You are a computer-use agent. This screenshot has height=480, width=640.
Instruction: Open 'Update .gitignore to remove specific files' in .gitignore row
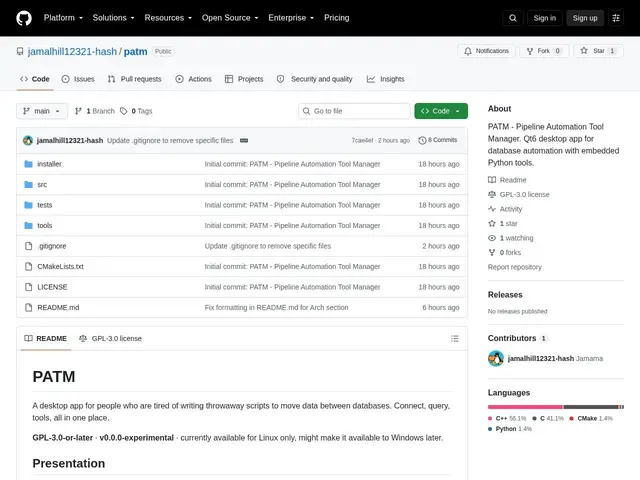point(268,246)
